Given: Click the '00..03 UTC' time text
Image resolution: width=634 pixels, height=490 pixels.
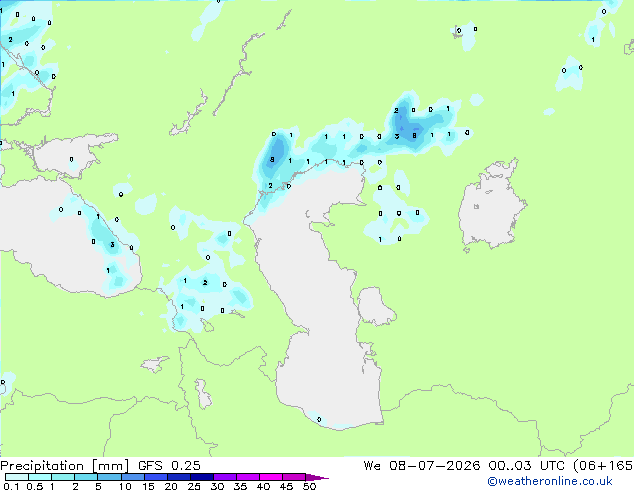Looking at the screenshot, I should pos(526,465).
